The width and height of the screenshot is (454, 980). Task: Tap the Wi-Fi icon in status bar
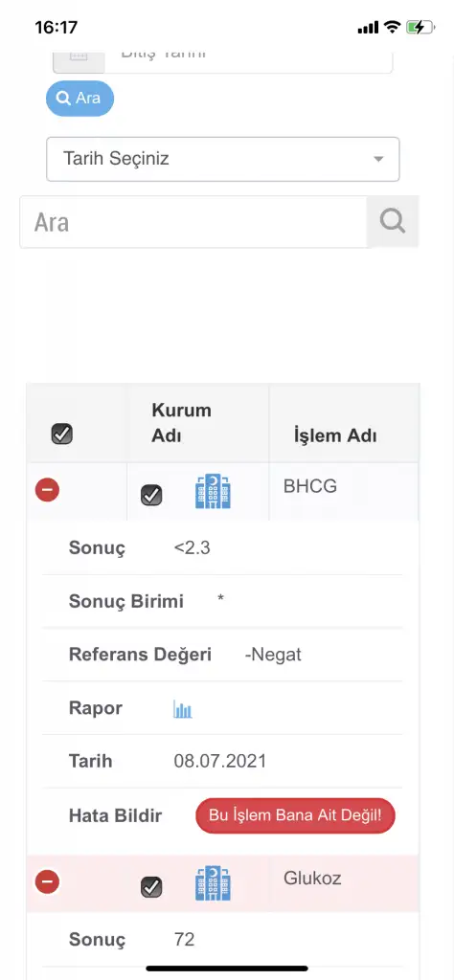[x=392, y=27]
